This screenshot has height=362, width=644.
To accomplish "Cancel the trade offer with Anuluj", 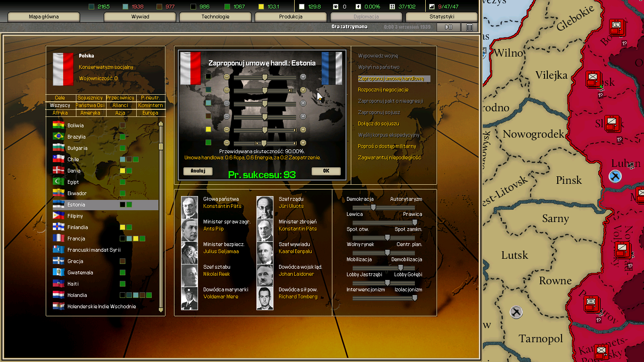I will (x=198, y=171).
